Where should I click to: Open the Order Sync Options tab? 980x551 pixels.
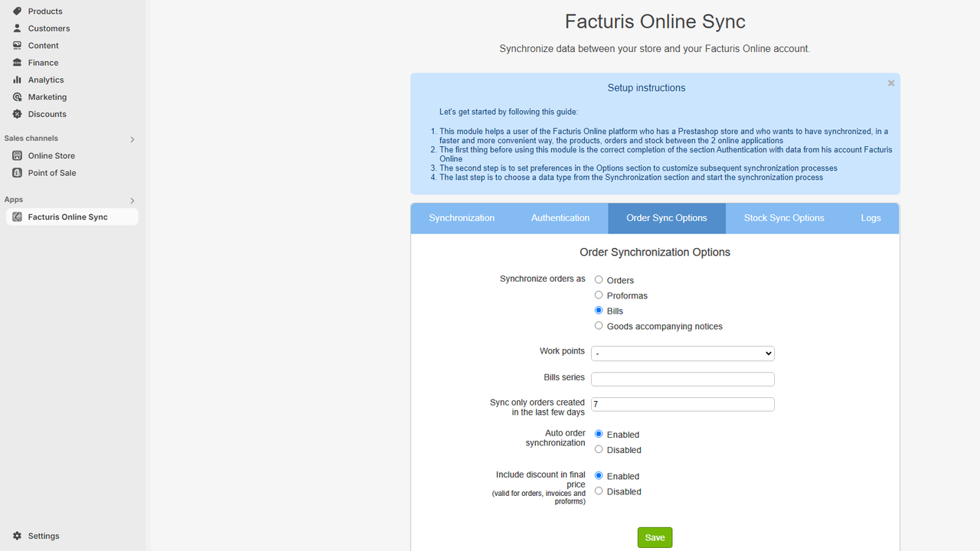(x=667, y=218)
